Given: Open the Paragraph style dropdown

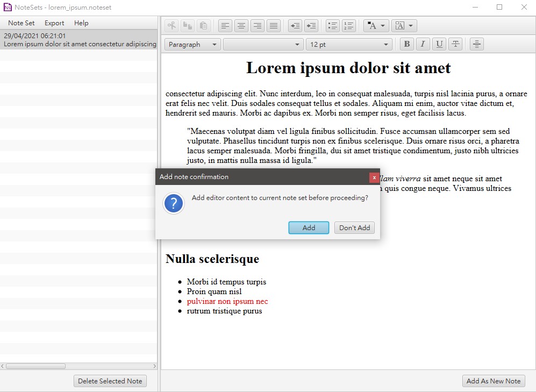Looking at the screenshot, I should point(192,45).
